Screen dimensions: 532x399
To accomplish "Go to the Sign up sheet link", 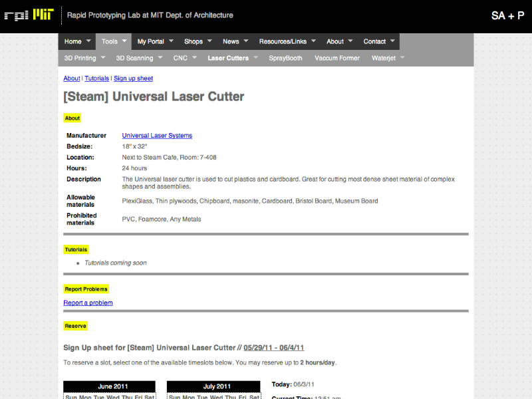I will point(133,78).
